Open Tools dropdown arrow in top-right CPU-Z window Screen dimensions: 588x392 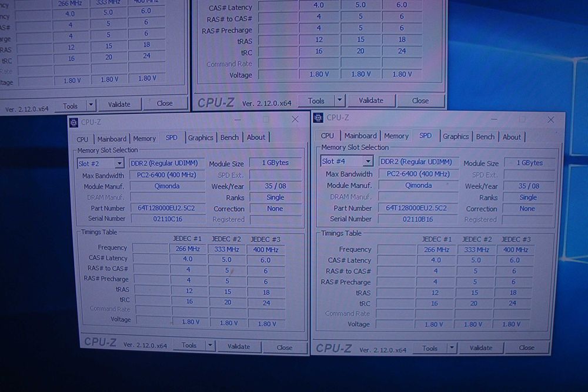[339, 100]
